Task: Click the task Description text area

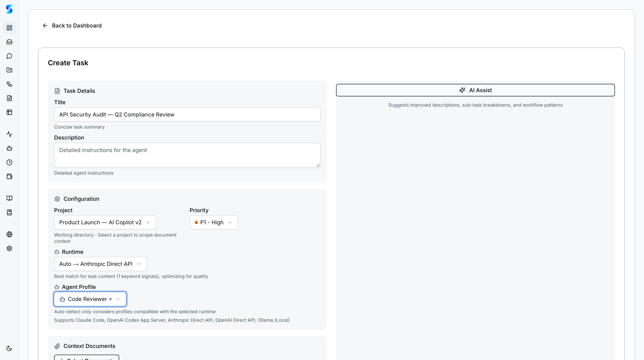Action: (187, 155)
